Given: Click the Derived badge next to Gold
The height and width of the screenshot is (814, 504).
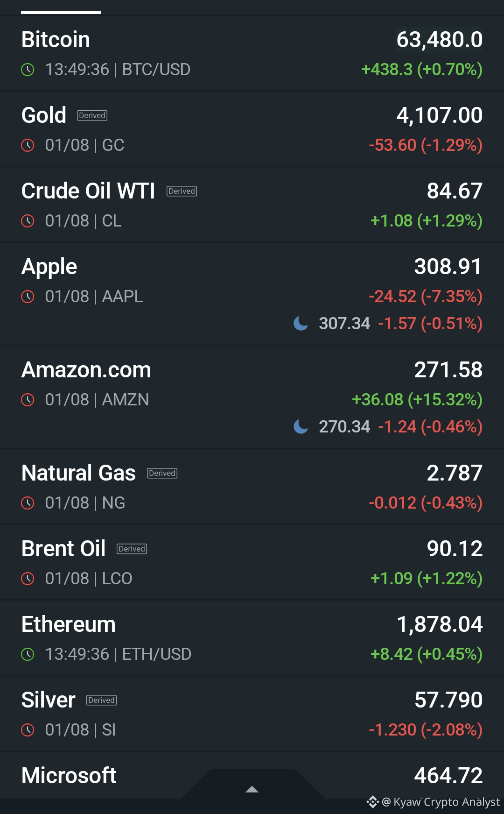Looking at the screenshot, I should (x=92, y=115).
